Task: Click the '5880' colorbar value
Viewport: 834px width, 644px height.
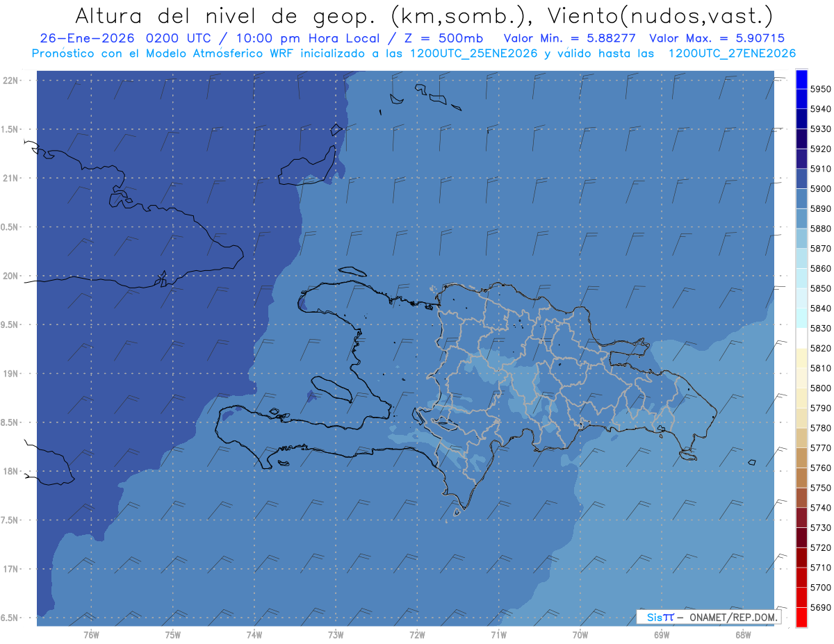Action: [x=820, y=228]
